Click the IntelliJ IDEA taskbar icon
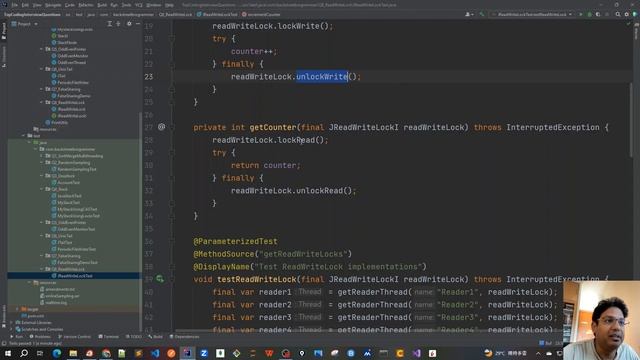The width and height of the screenshot is (640, 360). point(187,353)
